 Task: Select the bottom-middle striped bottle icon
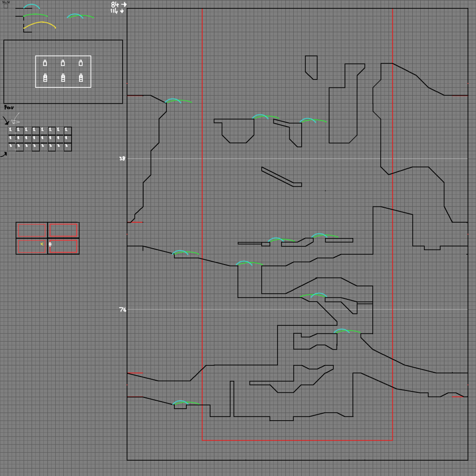(x=63, y=78)
